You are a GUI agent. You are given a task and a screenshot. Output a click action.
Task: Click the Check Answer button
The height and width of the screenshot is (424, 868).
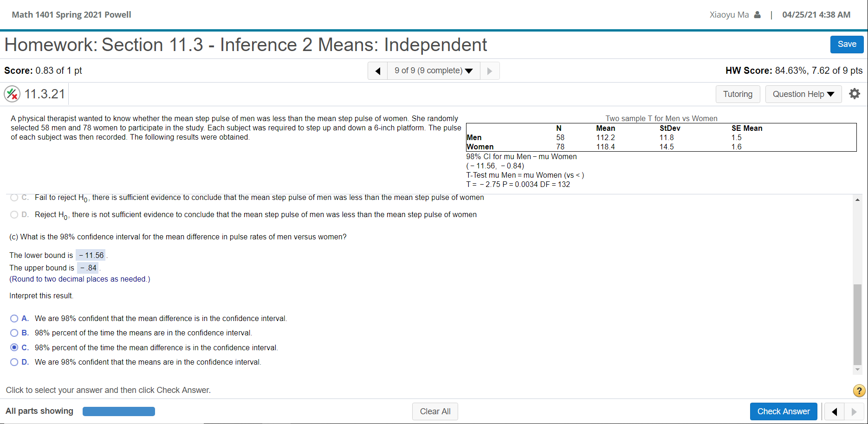[x=783, y=411]
